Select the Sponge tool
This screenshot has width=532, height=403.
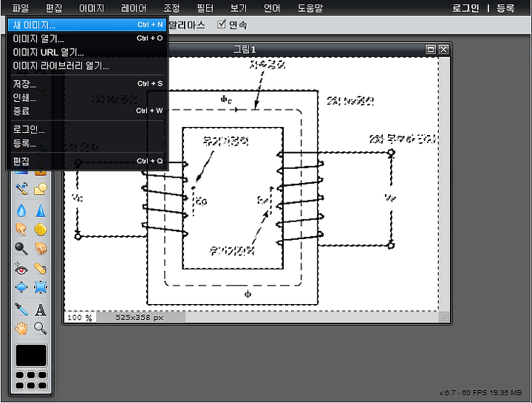[x=41, y=230]
